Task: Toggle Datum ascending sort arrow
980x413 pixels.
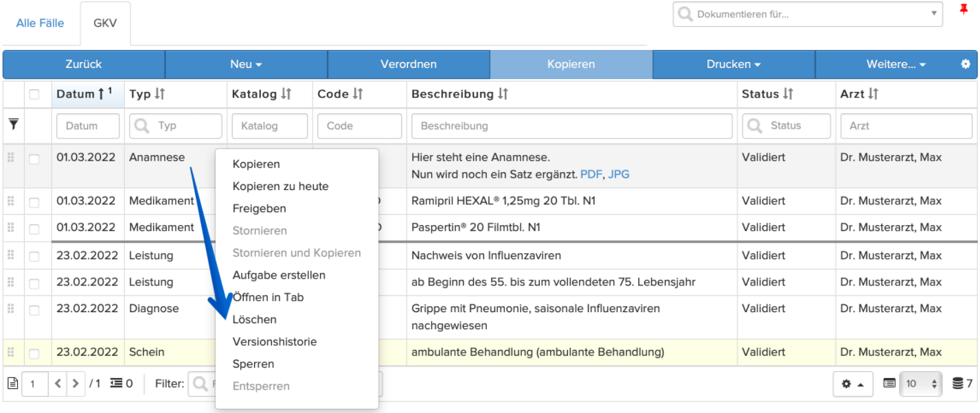Action: pos(102,94)
